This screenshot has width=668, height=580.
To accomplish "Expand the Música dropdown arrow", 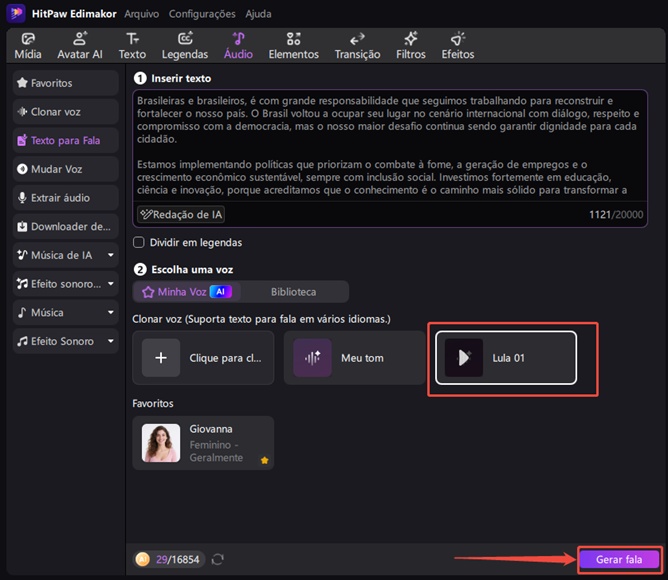I will (111, 312).
